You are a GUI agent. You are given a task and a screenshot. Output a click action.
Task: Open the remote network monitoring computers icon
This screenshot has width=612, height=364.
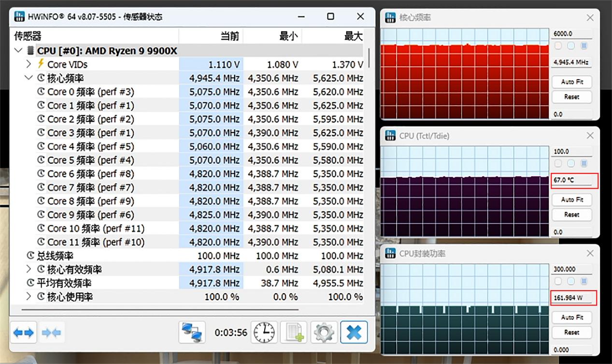[192, 332]
